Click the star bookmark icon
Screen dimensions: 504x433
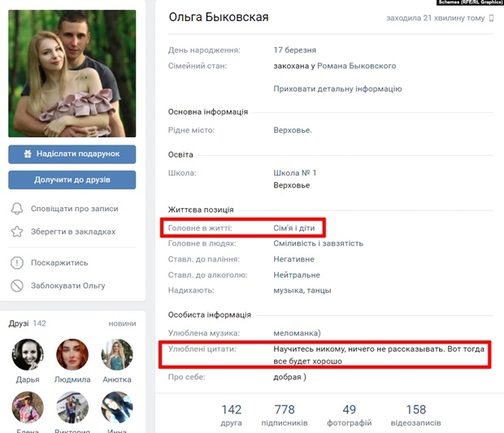click(x=17, y=232)
